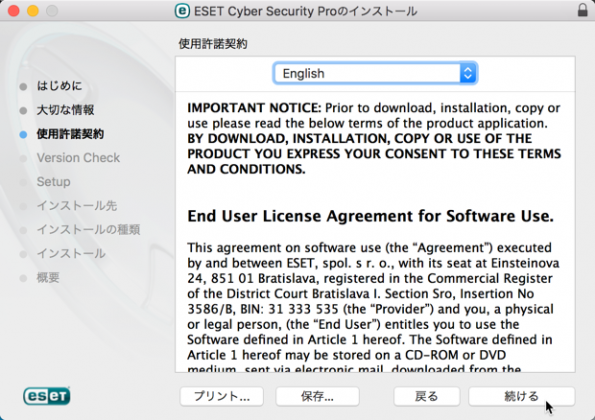The height and width of the screenshot is (420, 595).
Task: Click the lock icon in title bar
Action: (582, 10)
